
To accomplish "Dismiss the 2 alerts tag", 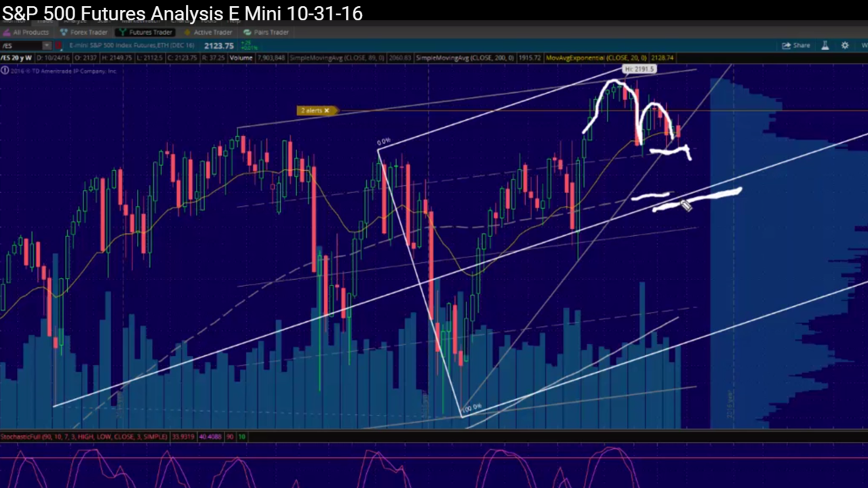I will coord(326,110).
